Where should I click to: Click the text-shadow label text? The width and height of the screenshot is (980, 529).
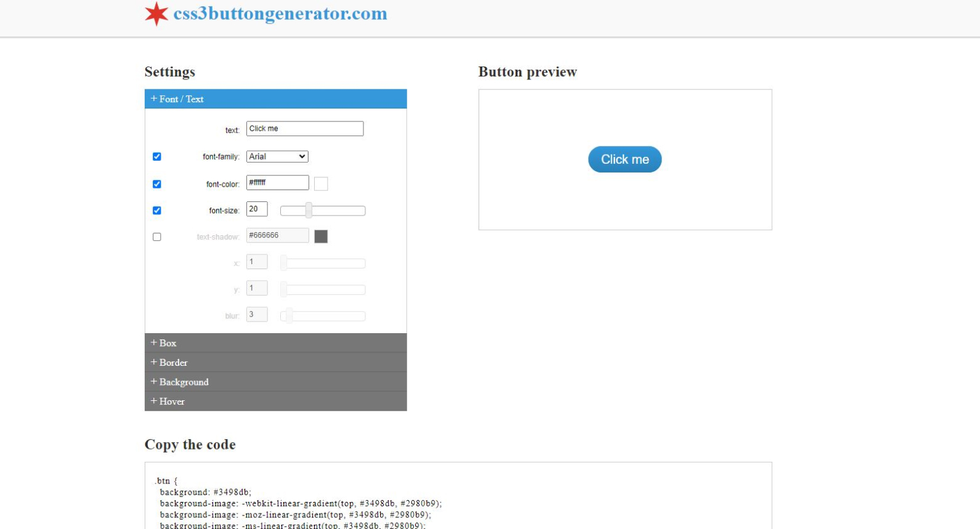[217, 237]
